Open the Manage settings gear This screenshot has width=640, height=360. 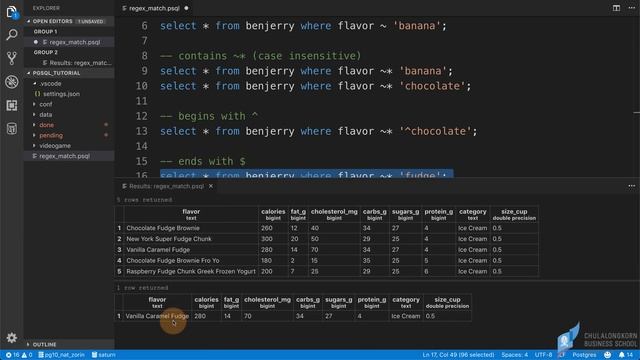(11, 338)
